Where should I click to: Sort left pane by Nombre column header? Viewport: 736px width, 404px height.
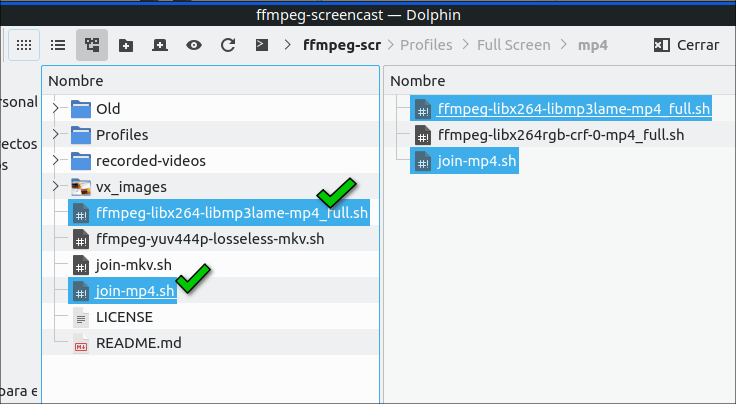point(210,81)
